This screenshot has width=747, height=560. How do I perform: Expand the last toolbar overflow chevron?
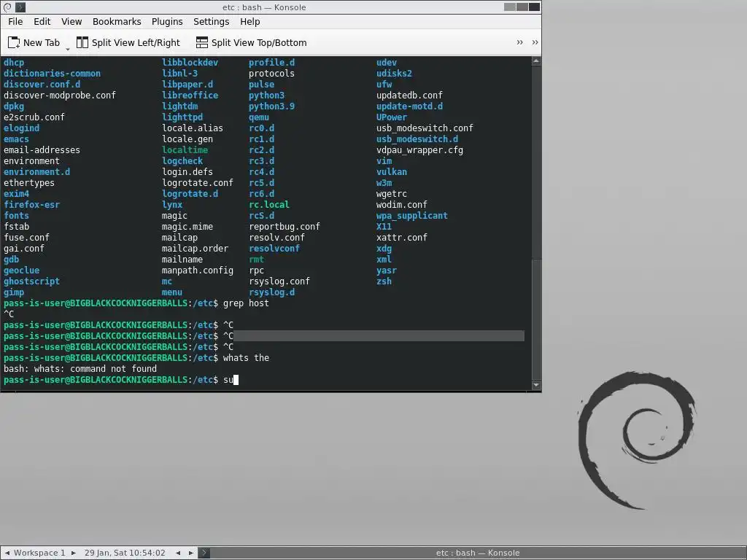point(535,42)
